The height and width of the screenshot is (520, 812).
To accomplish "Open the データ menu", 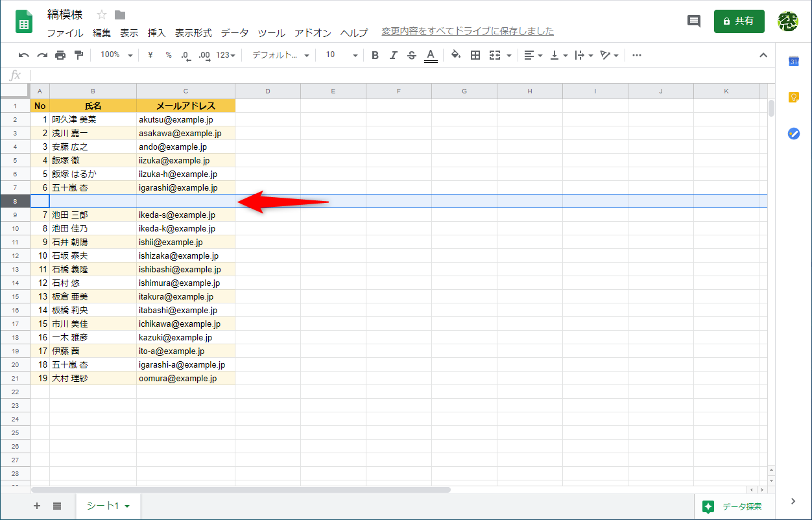I will pos(235,32).
